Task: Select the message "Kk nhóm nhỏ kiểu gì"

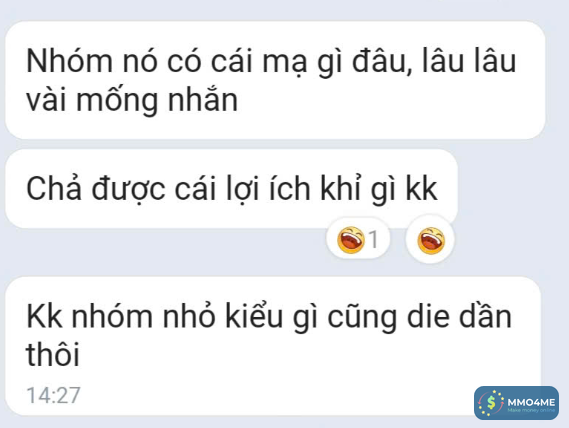Action: click(273, 346)
